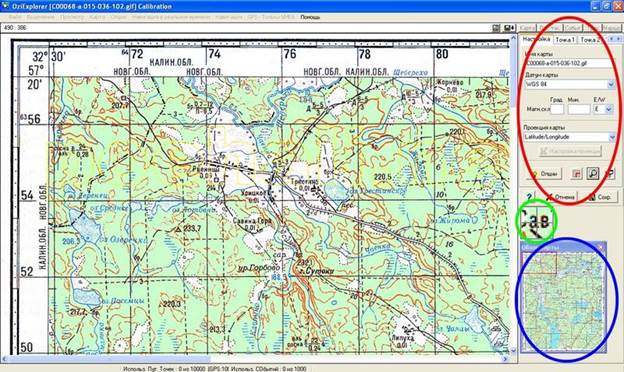Click the save/disk toolbar icon with arrow

(x=509, y=28)
